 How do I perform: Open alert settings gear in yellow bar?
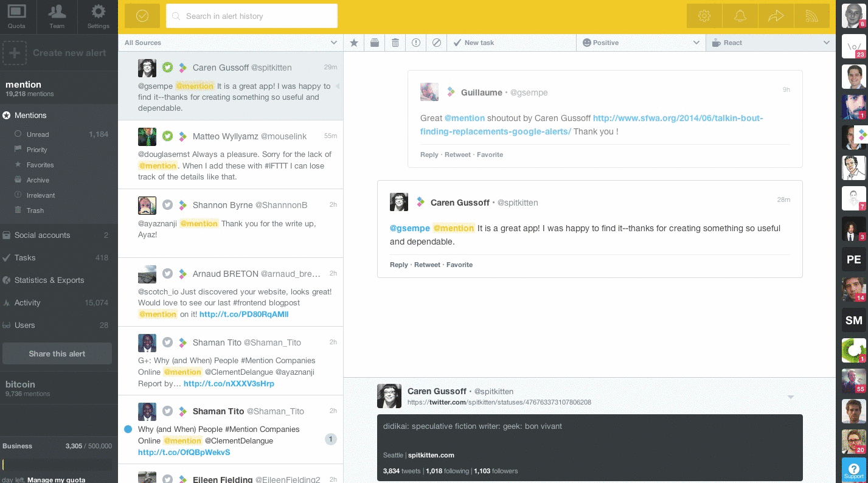click(704, 16)
